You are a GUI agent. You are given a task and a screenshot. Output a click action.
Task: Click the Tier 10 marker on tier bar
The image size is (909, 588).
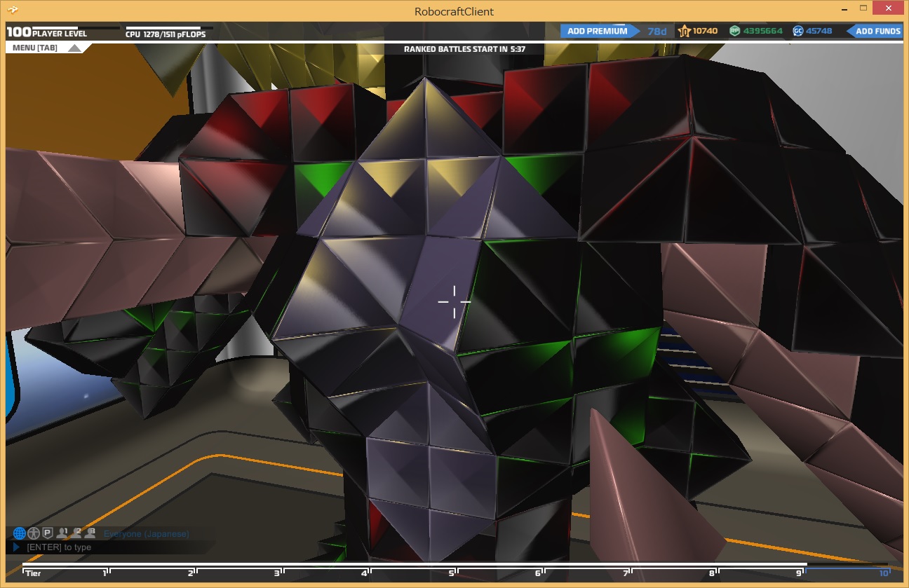pos(884,573)
